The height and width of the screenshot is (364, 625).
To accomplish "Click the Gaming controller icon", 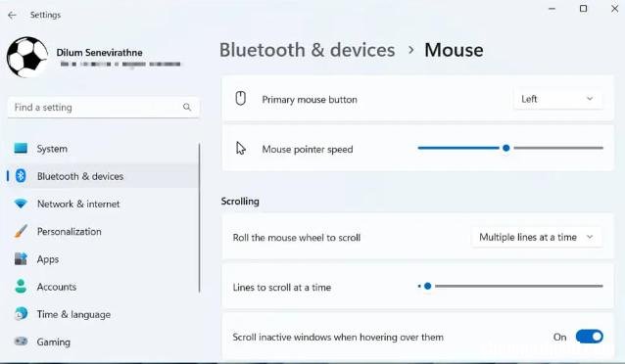I will pos(21,341).
